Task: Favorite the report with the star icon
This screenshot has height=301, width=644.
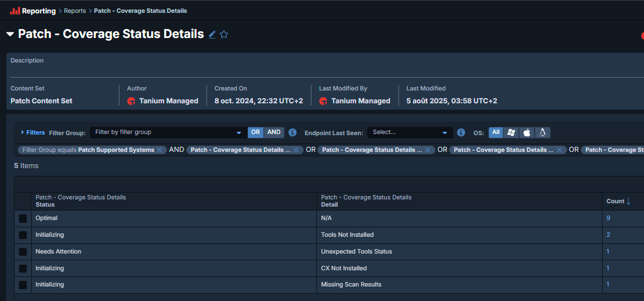Action: [x=224, y=35]
